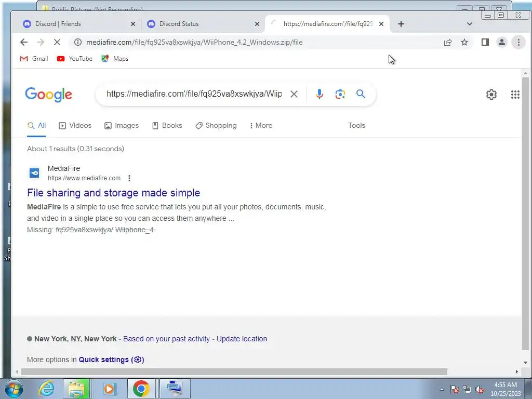This screenshot has width=532, height=399.
Task: Start a voice search with microphone
Action: pyautogui.click(x=320, y=94)
